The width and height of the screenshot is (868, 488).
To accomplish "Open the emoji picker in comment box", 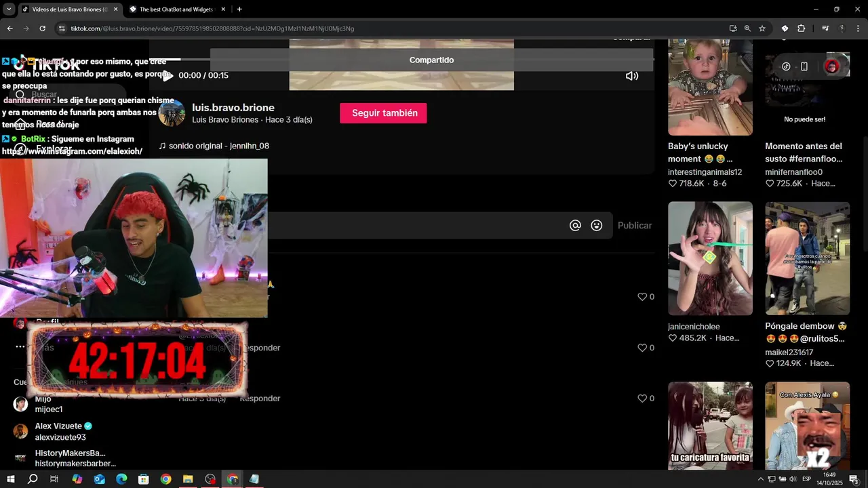I will click(597, 226).
